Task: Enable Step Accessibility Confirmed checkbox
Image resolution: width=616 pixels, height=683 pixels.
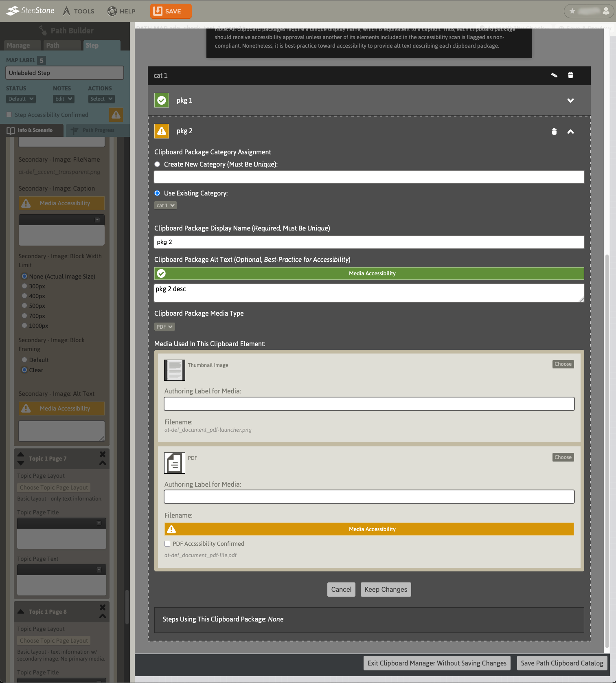Action: (9, 115)
